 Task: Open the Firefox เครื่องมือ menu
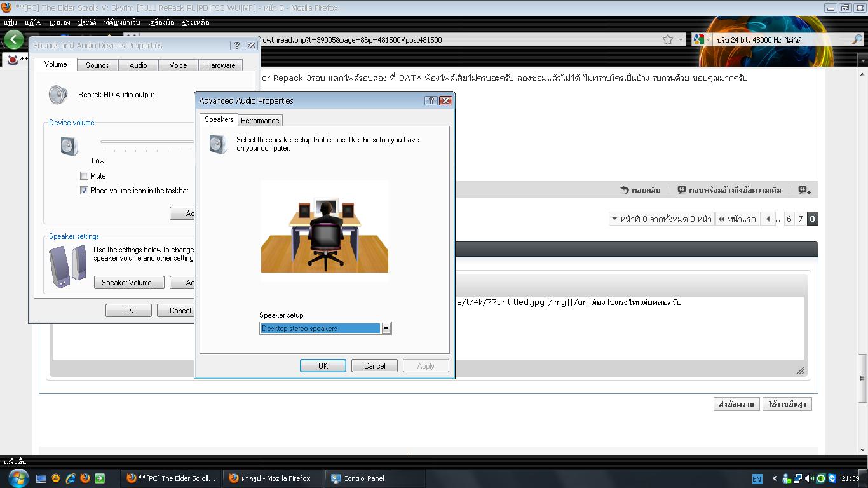coord(161,22)
